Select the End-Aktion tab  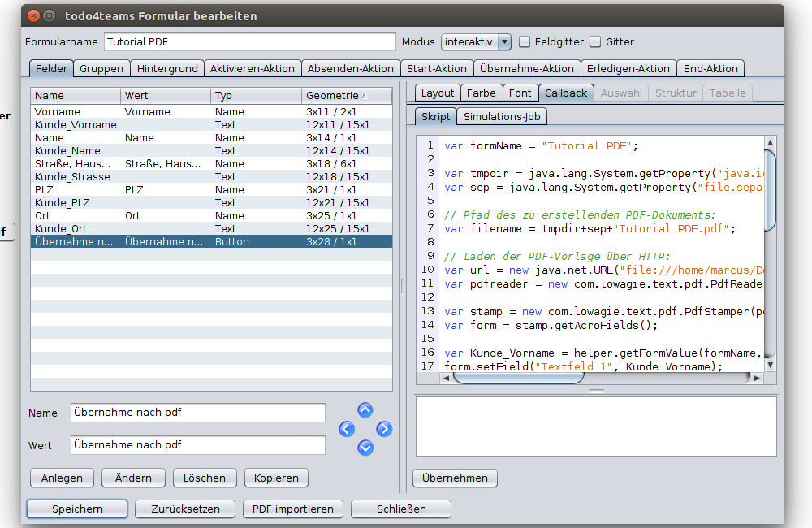tap(710, 68)
